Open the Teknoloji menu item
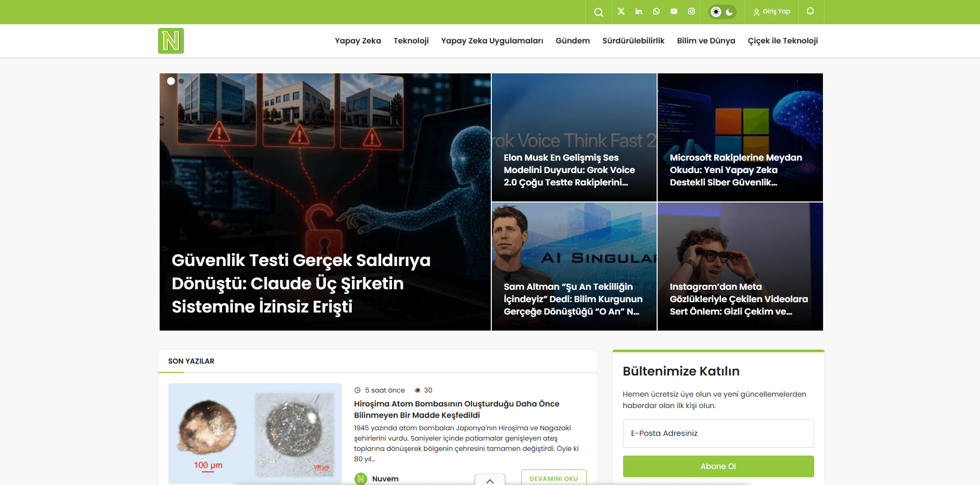This screenshot has width=980, height=485. [411, 41]
